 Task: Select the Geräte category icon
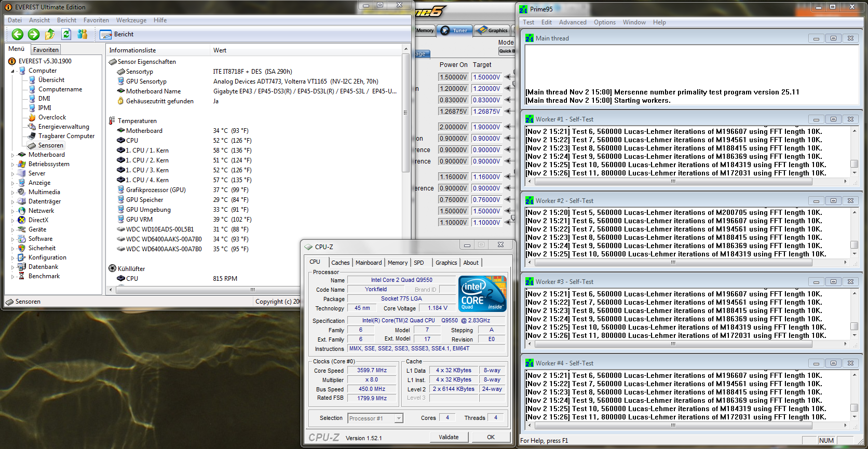click(x=22, y=229)
